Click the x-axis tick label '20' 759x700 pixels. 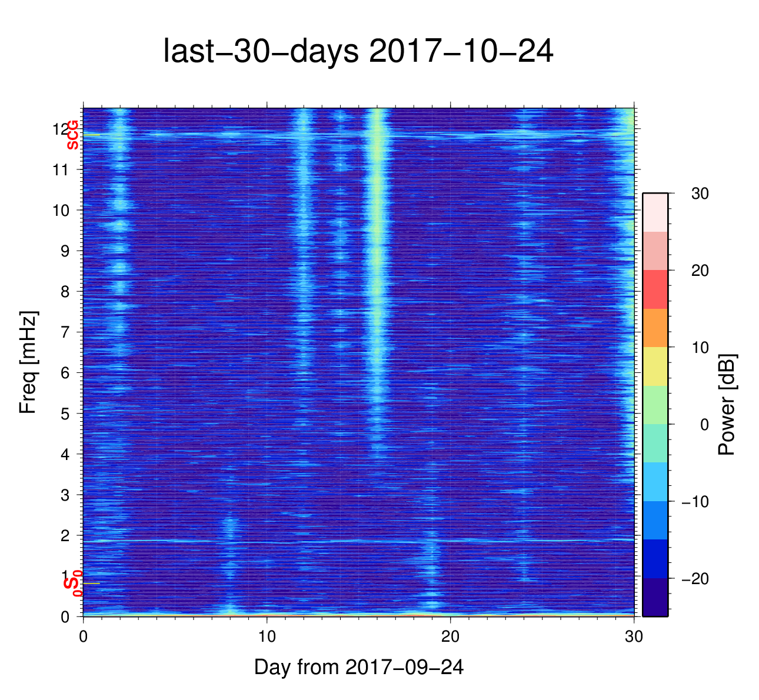pos(450,637)
